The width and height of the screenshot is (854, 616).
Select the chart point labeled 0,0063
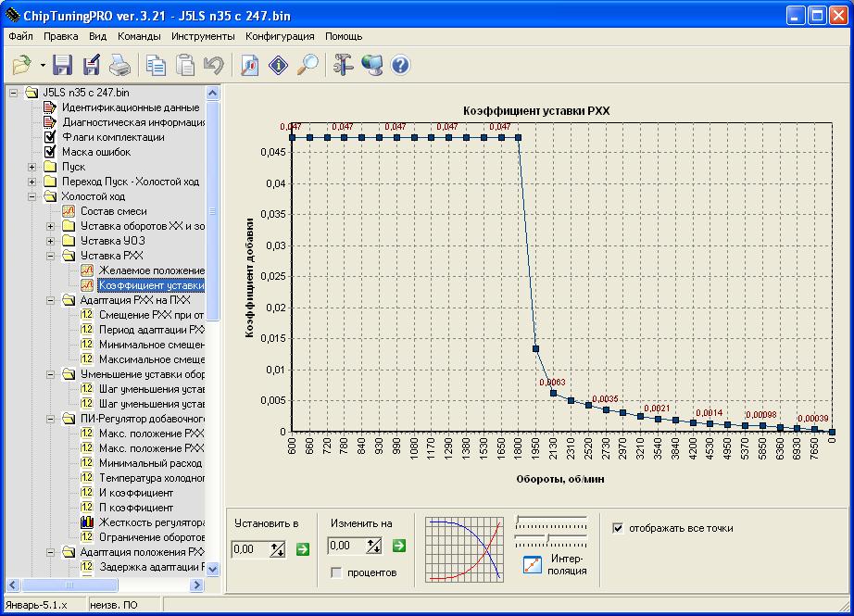[x=553, y=393]
